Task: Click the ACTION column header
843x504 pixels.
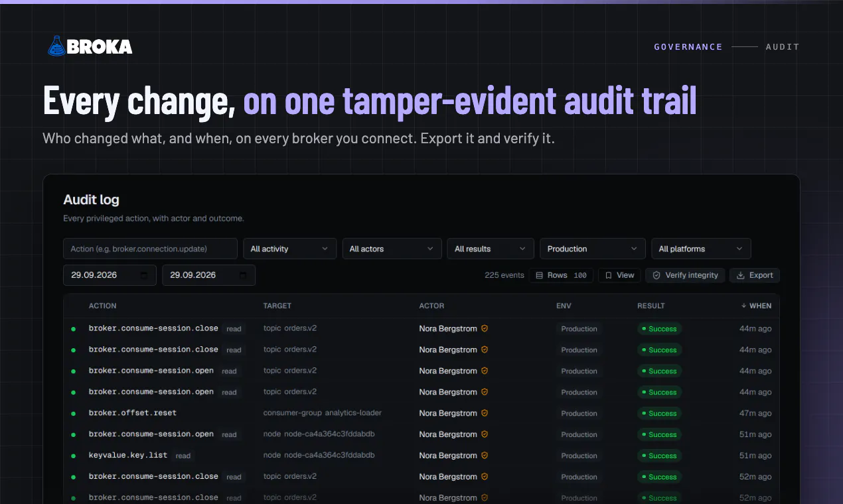Action: click(x=103, y=306)
